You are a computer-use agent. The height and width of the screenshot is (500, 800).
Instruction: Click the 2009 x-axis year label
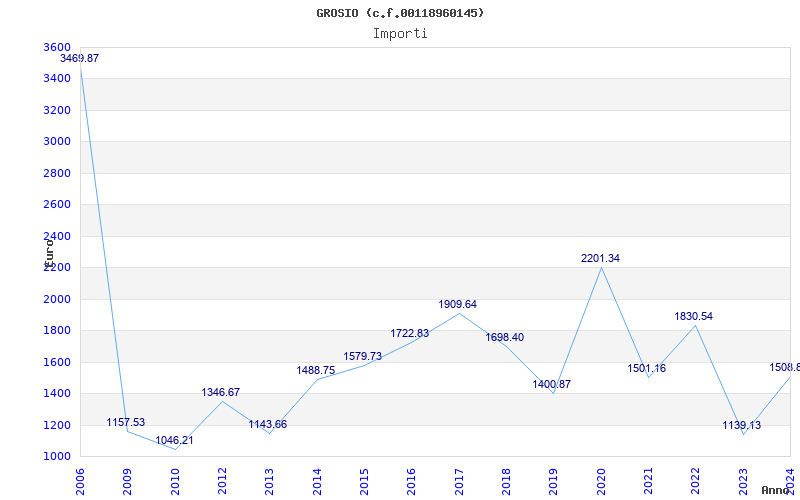[x=128, y=482]
